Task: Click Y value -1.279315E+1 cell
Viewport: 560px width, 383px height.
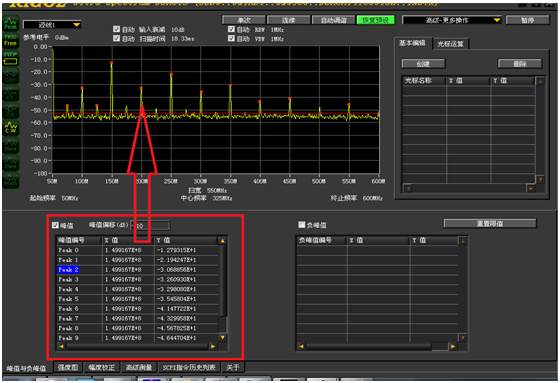Action: click(x=186, y=250)
